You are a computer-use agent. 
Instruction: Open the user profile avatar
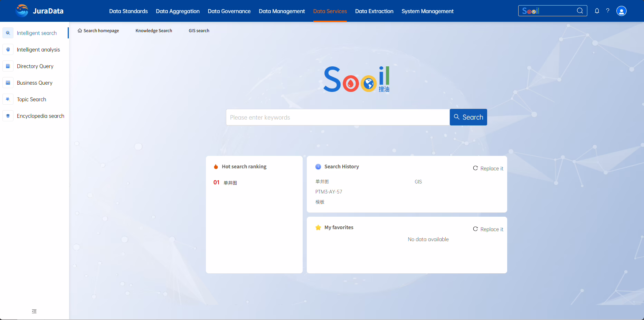click(x=621, y=11)
